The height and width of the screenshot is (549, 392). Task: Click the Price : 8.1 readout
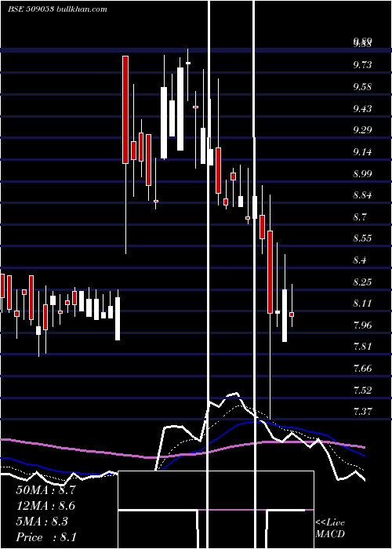click(46, 537)
